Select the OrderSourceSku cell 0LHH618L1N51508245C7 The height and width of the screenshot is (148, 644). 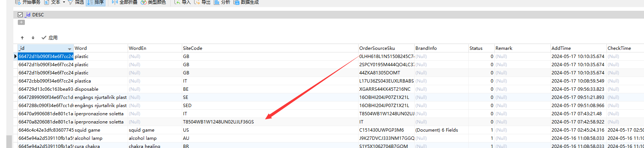[386, 57]
